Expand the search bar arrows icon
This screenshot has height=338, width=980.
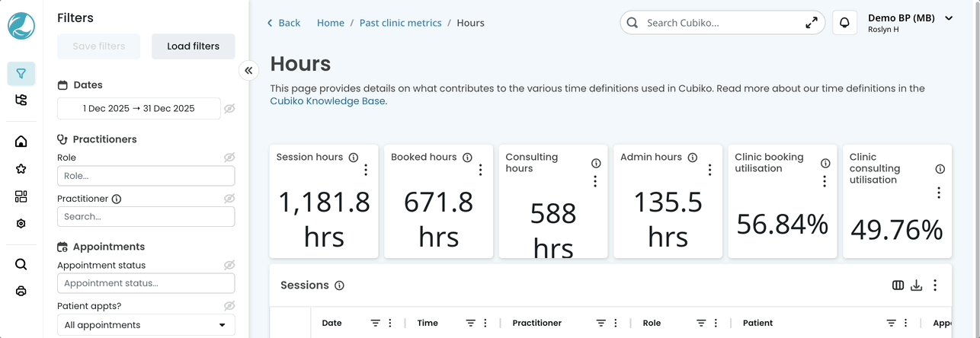click(812, 23)
